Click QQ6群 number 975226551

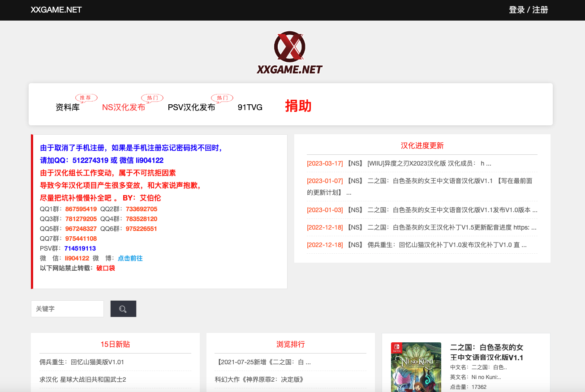click(142, 229)
